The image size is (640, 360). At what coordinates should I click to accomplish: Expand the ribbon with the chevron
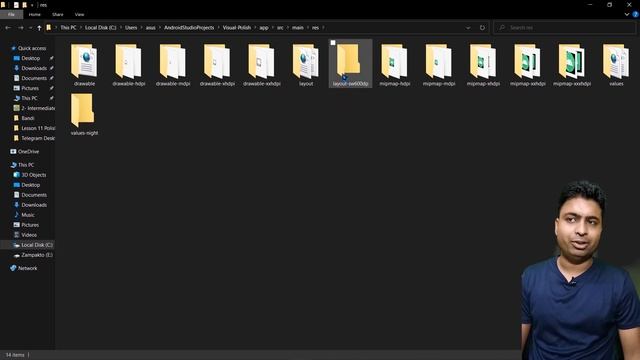627,14
